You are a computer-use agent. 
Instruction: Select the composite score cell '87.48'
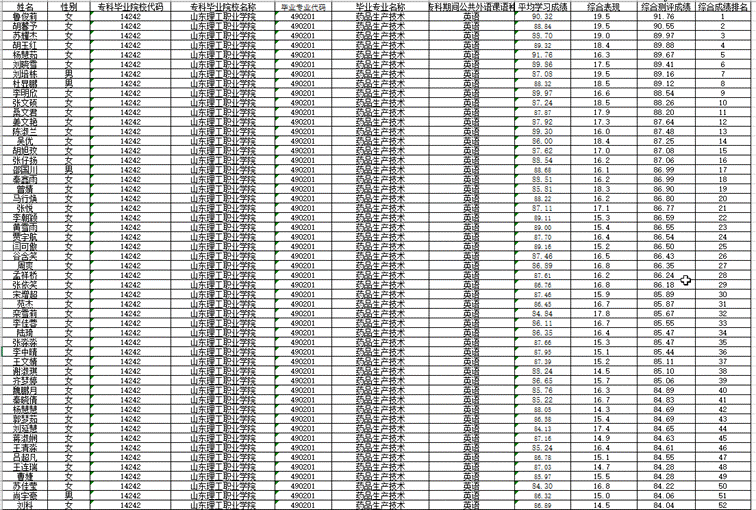tap(666, 132)
